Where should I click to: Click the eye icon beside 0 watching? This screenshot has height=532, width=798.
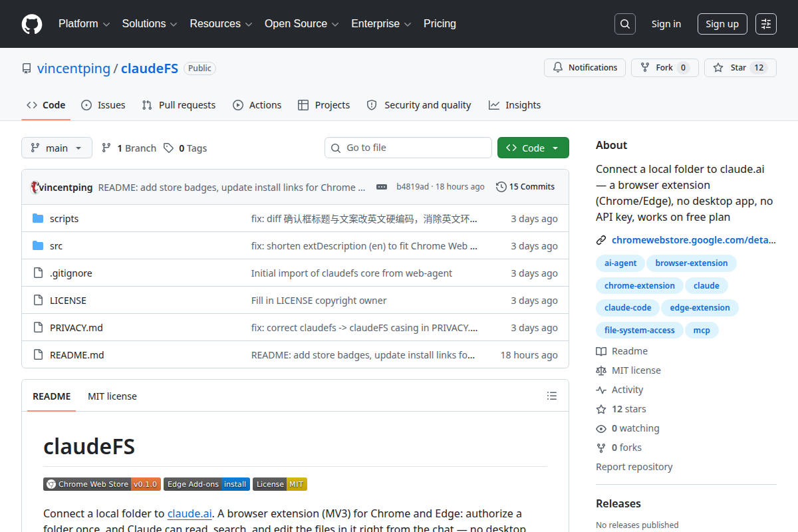pos(601,428)
